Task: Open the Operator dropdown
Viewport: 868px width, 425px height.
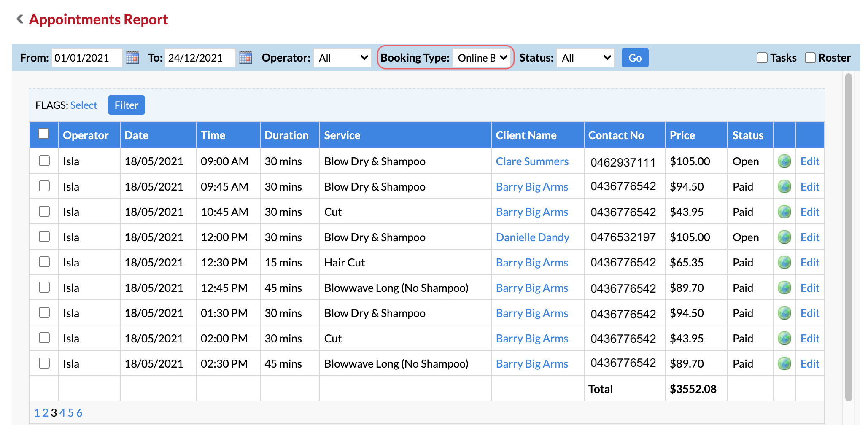Action: (342, 58)
